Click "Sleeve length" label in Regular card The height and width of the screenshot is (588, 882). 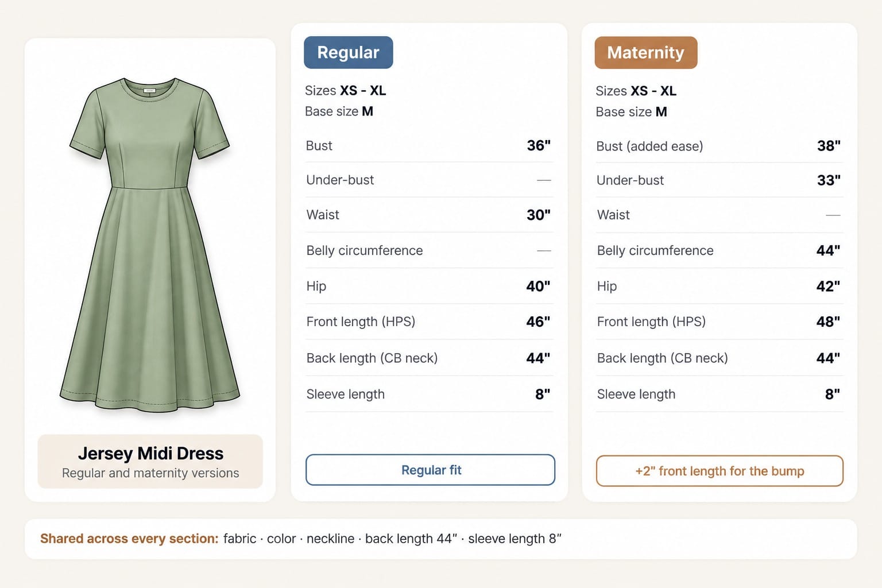click(x=346, y=394)
